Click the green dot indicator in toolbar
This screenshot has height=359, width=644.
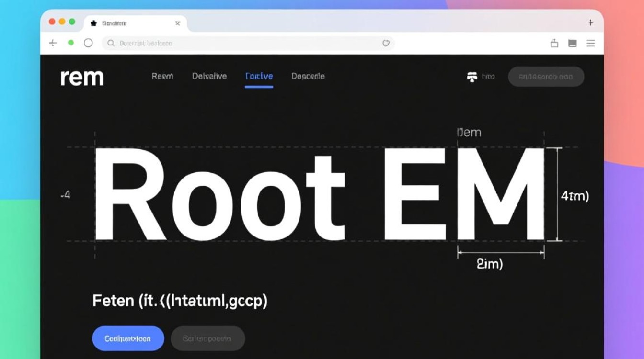(x=71, y=43)
